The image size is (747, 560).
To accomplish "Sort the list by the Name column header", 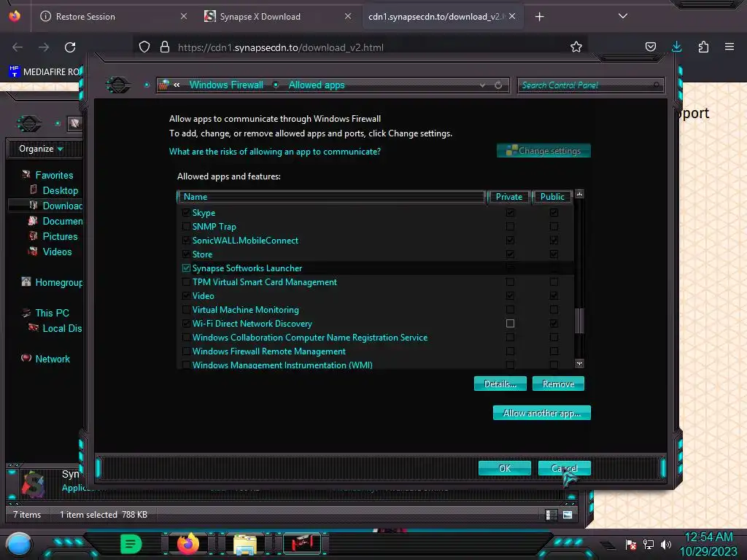I will point(331,197).
